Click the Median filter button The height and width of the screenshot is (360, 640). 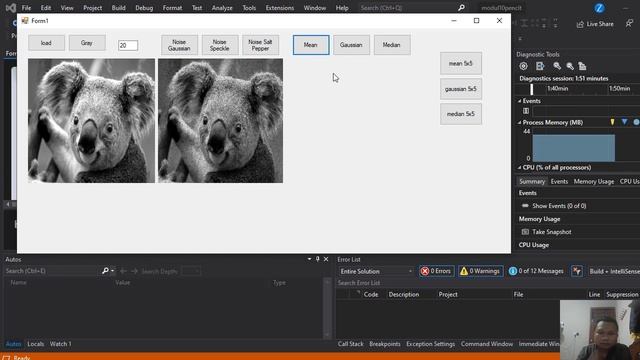[392, 45]
